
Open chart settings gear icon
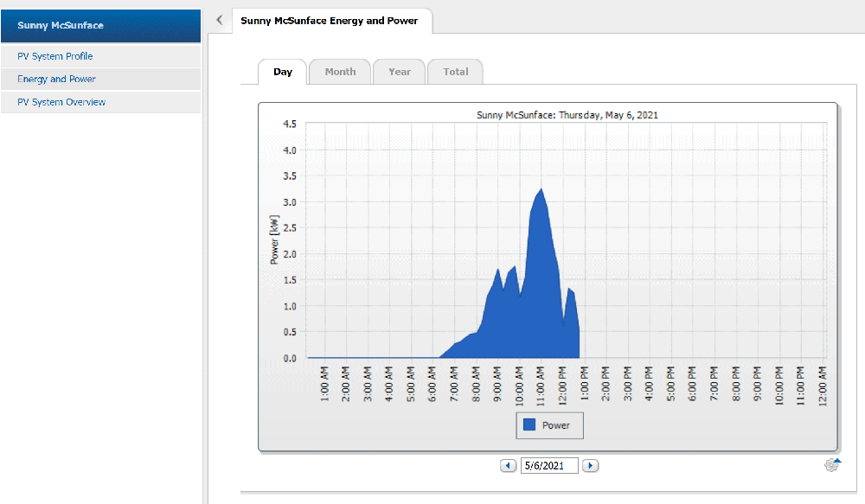[x=831, y=465]
